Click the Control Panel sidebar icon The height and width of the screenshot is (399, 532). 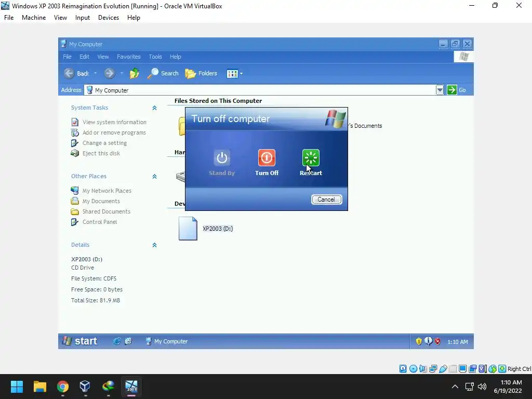coord(75,222)
